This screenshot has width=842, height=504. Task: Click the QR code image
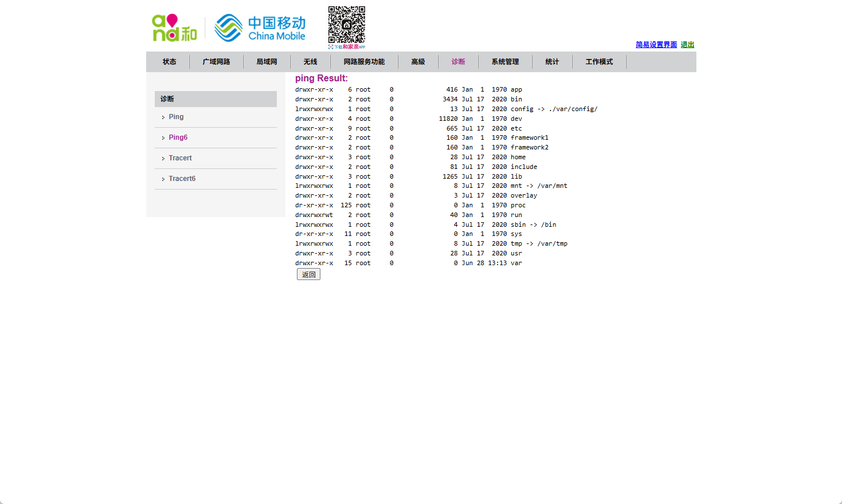(x=346, y=25)
